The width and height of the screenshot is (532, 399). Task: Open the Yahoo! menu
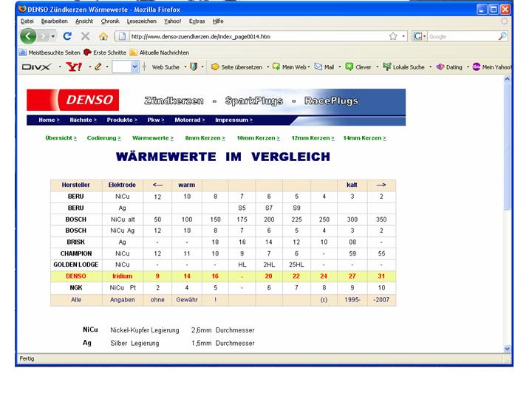(x=173, y=21)
